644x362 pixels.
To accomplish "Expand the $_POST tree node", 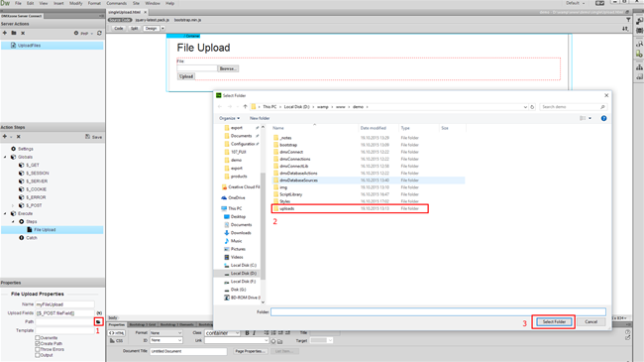I will [13, 205].
